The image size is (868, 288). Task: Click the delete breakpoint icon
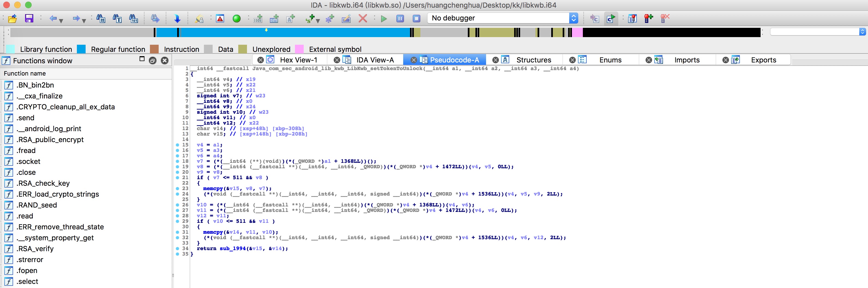point(665,18)
